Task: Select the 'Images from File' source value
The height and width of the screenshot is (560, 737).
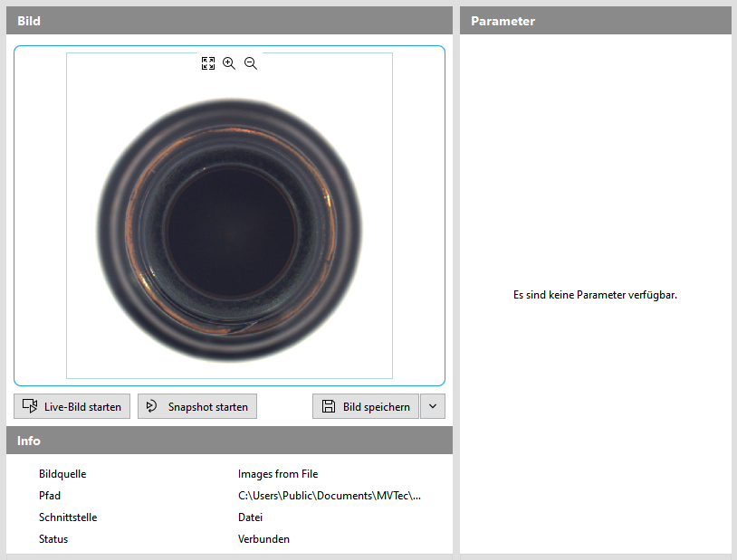Action: click(x=278, y=474)
